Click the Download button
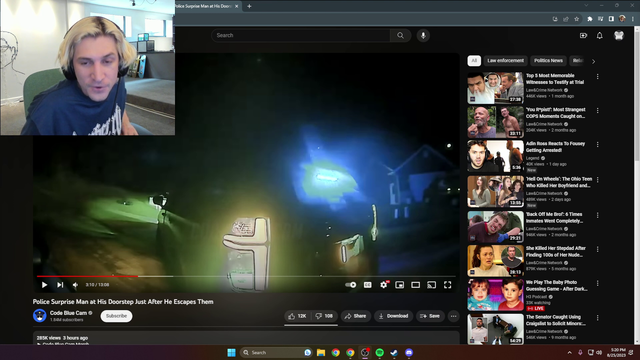640x360 pixels. click(x=393, y=316)
